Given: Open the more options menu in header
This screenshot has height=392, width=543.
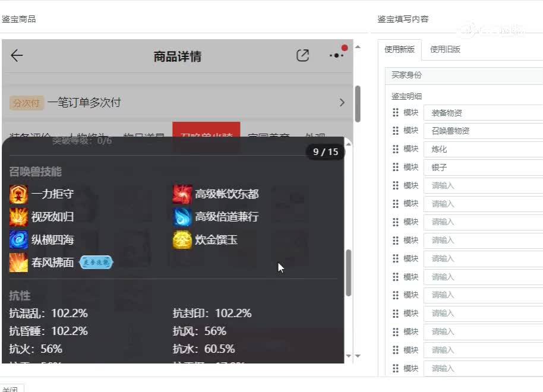Looking at the screenshot, I should coord(336,55).
